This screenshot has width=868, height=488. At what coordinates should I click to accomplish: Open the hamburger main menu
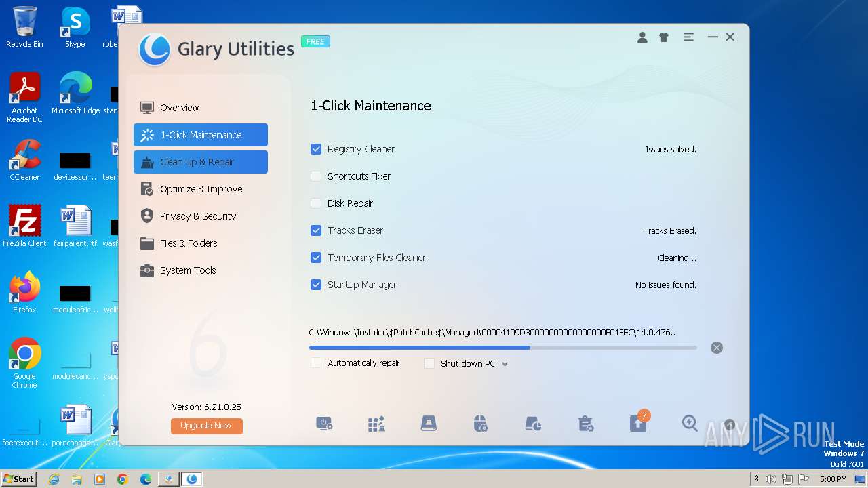click(x=688, y=37)
